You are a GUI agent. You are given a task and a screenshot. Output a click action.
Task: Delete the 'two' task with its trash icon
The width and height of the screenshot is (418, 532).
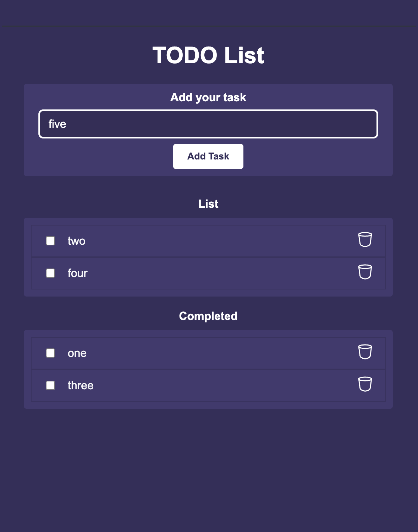pyautogui.click(x=365, y=240)
